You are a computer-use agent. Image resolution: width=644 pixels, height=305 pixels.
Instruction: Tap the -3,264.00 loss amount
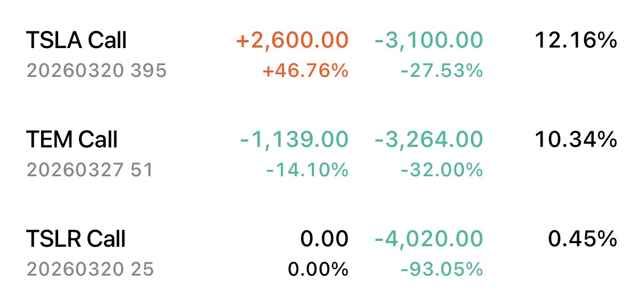coord(429,140)
